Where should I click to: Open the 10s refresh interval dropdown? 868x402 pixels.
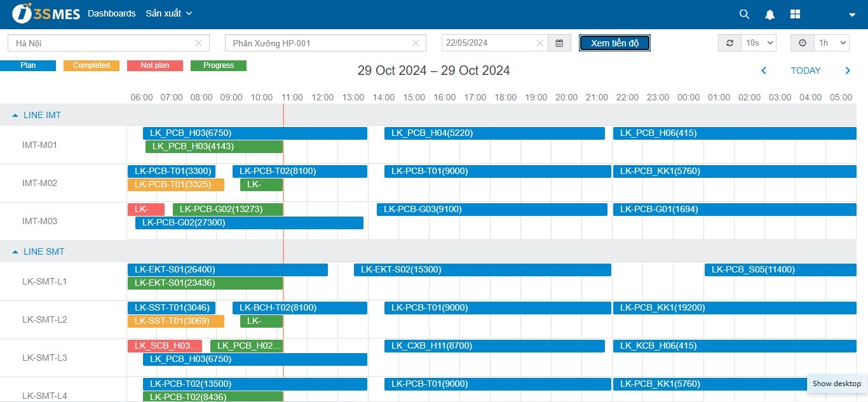tap(759, 43)
